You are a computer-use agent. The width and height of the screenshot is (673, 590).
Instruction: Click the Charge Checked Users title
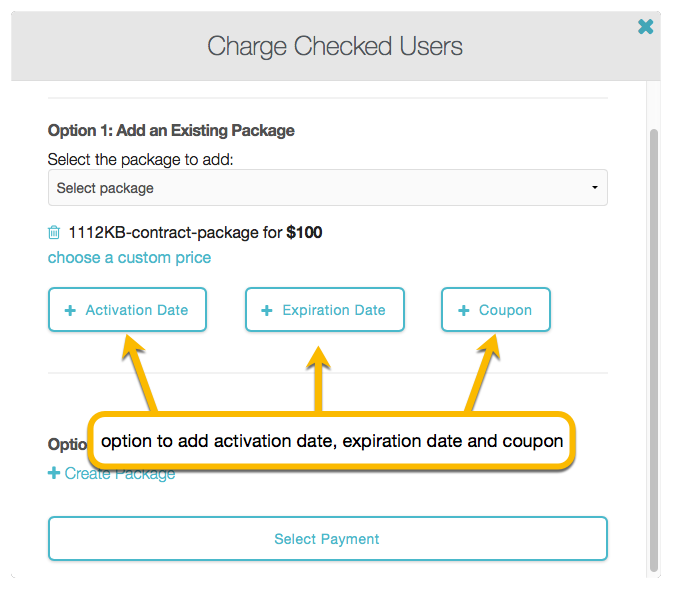tap(335, 46)
